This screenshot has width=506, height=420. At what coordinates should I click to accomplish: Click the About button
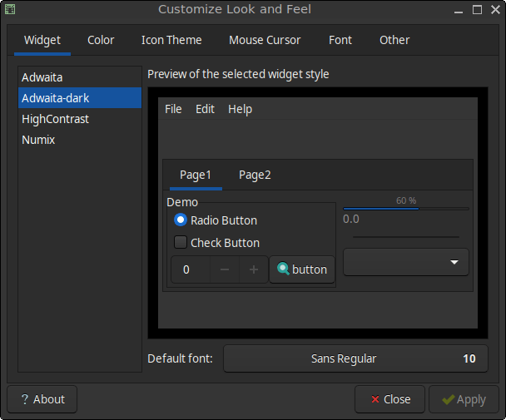[x=42, y=399]
